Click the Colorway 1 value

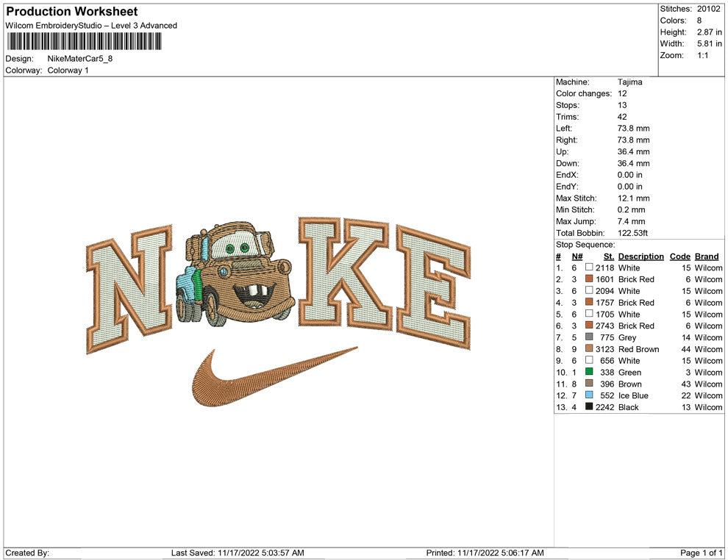point(68,70)
